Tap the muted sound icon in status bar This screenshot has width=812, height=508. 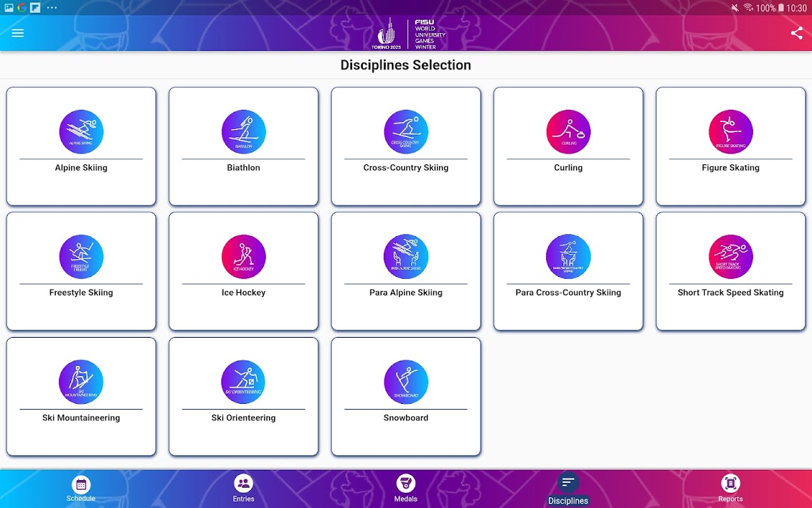[735, 8]
